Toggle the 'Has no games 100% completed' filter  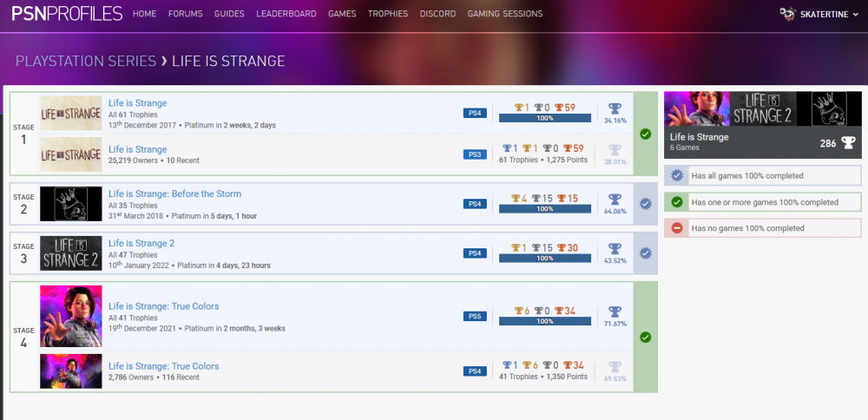pos(762,228)
